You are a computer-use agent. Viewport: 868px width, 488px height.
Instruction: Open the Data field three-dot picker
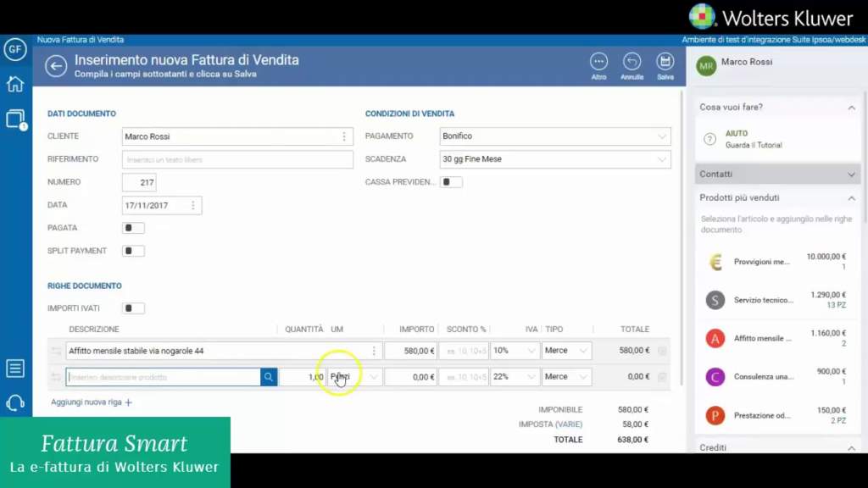pyautogui.click(x=192, y=206)
